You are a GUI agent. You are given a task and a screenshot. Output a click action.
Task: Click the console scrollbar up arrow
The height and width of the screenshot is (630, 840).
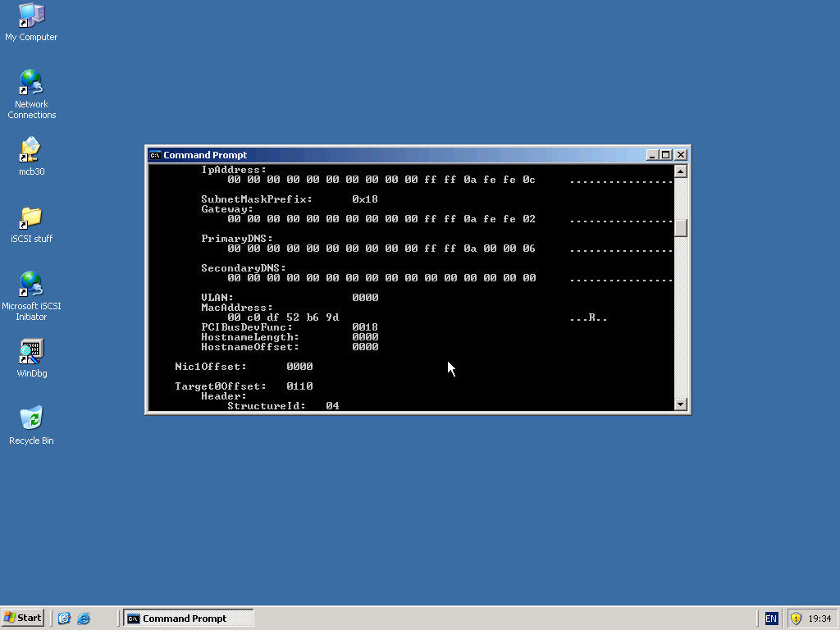tap(680, 171)
